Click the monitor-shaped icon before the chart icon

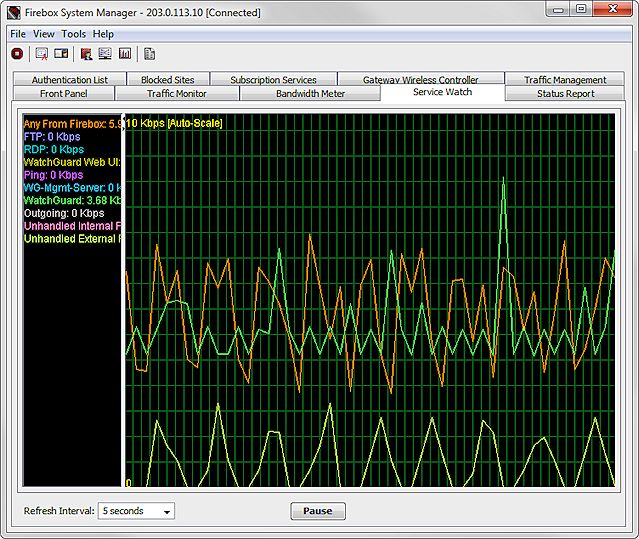[x=105, y=54]
